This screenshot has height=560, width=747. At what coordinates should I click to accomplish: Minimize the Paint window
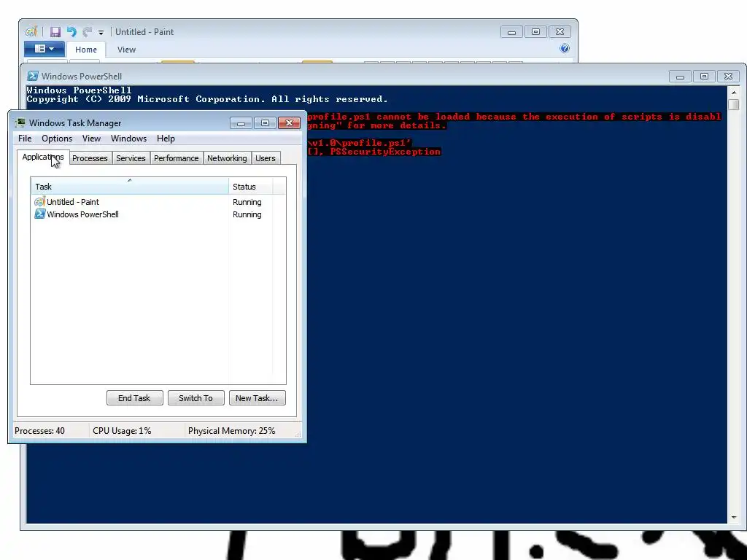pos(511,32)
